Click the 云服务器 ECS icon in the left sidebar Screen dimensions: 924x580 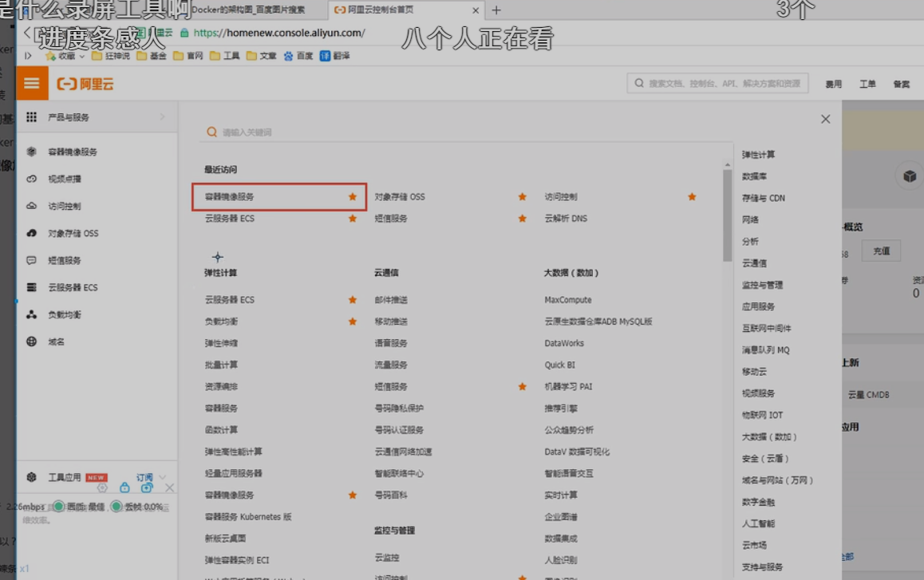31,287
